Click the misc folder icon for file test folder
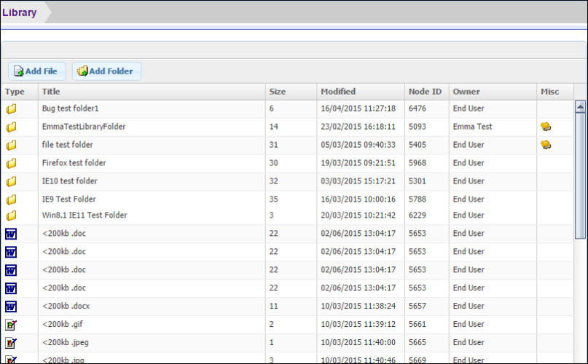 pyautogui.click(x=546, y=145)
